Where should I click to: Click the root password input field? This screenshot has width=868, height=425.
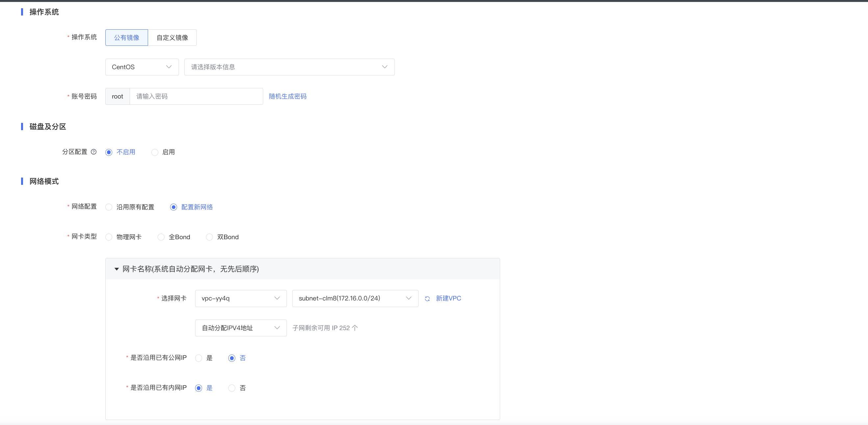[196, 97]
